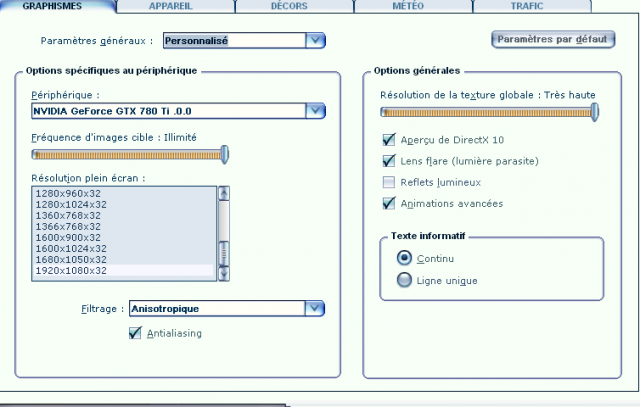Click resolution list scroll up arrow
Screen dimensions: 640x407
tap(224, 193)
